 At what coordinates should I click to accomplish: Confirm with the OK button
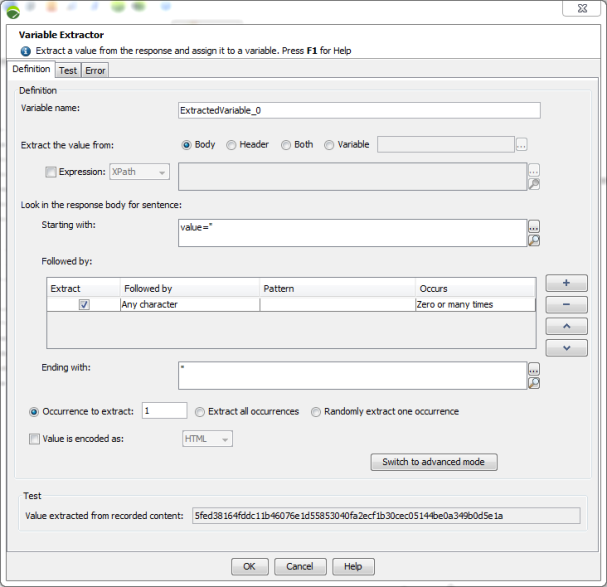tap(250, 566)
